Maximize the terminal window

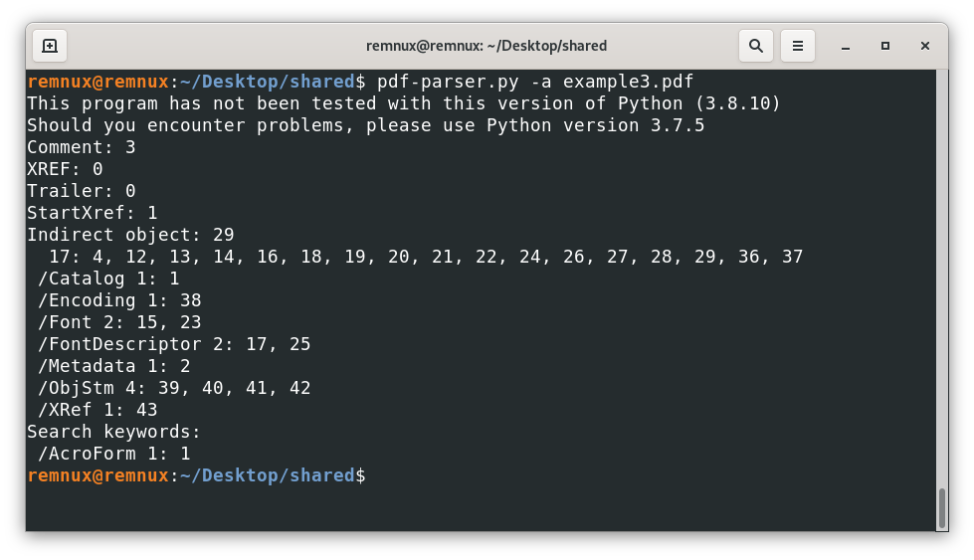click(885, 46)
